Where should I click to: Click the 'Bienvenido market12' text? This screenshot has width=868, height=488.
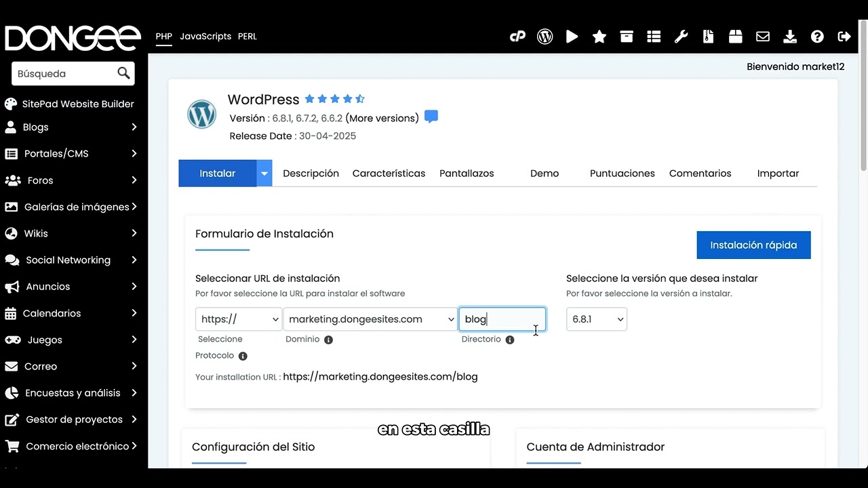[x=795, y=66]
